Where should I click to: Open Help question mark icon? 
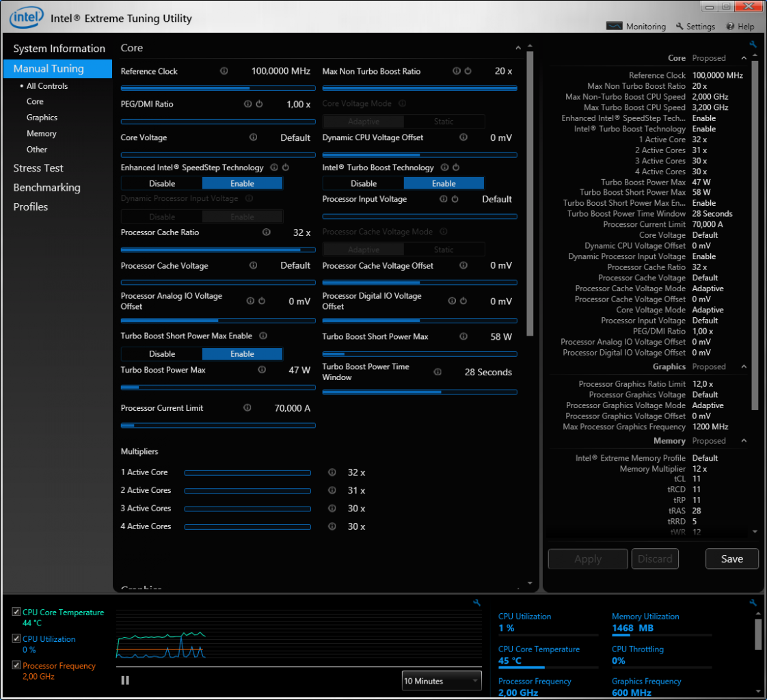coord(730,27)
